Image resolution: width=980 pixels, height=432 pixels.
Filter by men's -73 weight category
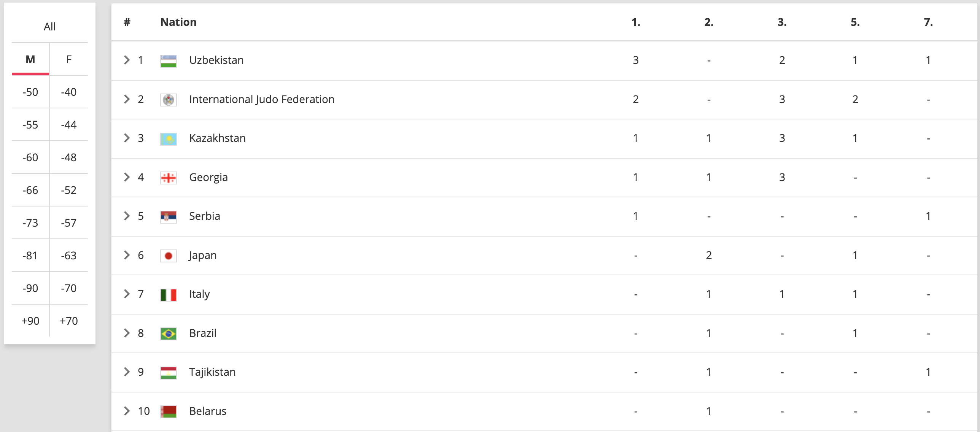pos(30,223)
